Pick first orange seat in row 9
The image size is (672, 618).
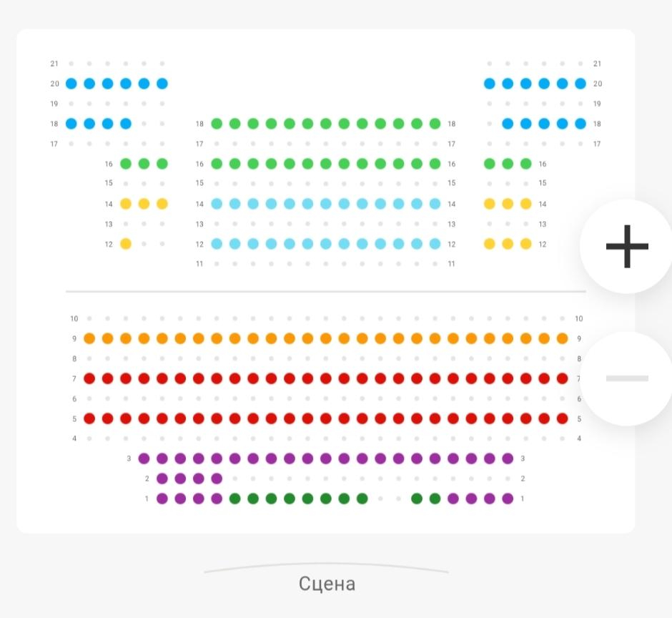click(89, 338)
